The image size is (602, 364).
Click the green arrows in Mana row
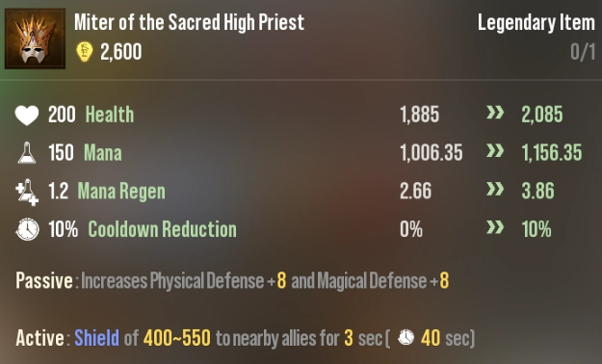(x=495, y=151)
